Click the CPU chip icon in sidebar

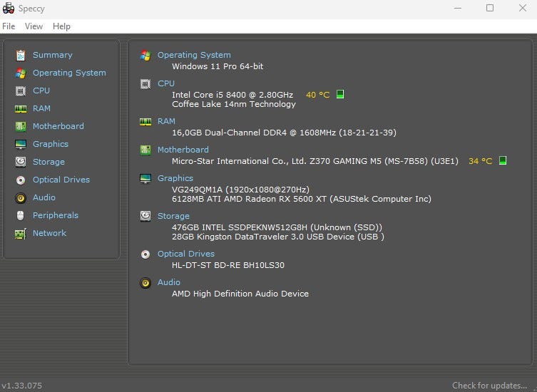tap(20, 91)
